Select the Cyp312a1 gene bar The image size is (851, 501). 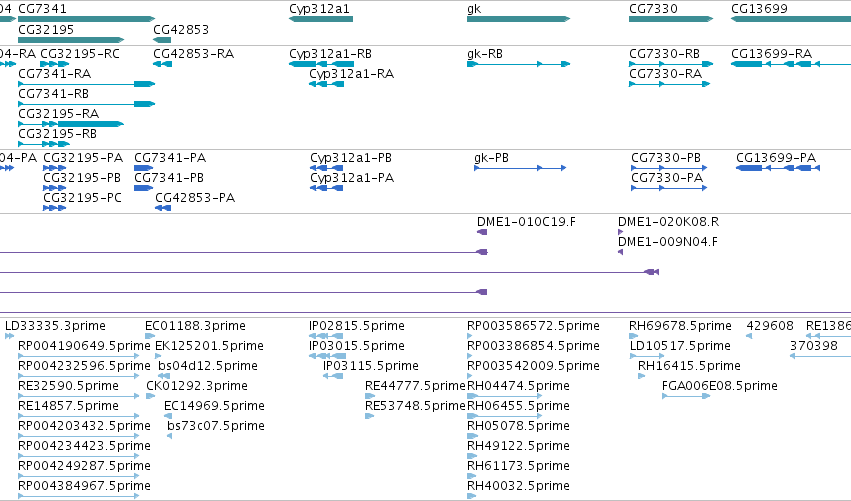point(321,19)
